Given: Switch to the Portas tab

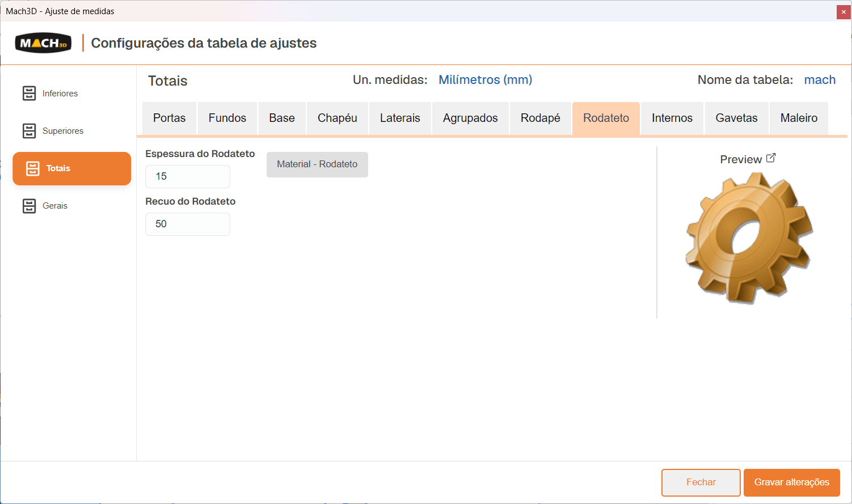Looking at the screenshot, I should (x=170, y=118).
